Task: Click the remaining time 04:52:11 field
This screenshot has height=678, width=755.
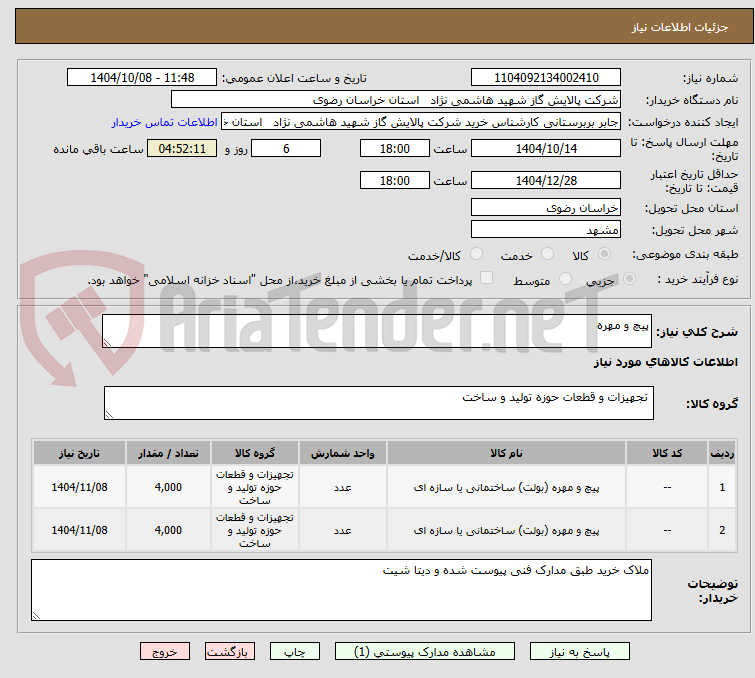Action: (182, 148)
